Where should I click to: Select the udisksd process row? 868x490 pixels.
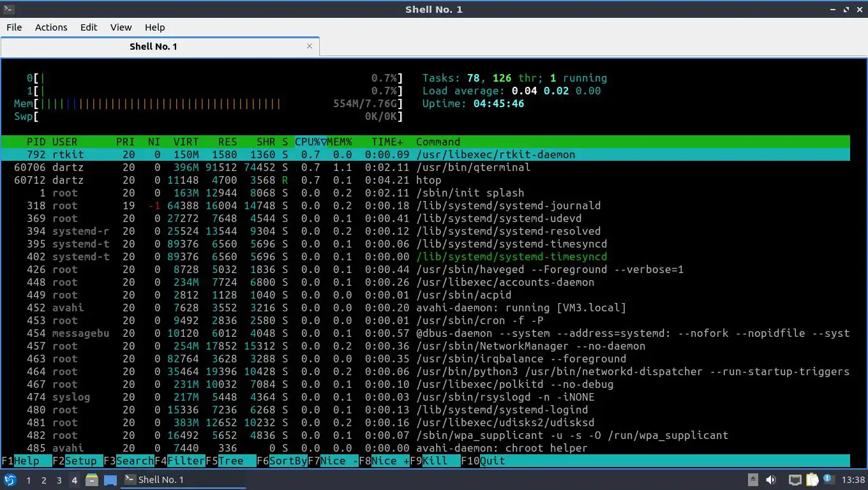tap(426, 422)
